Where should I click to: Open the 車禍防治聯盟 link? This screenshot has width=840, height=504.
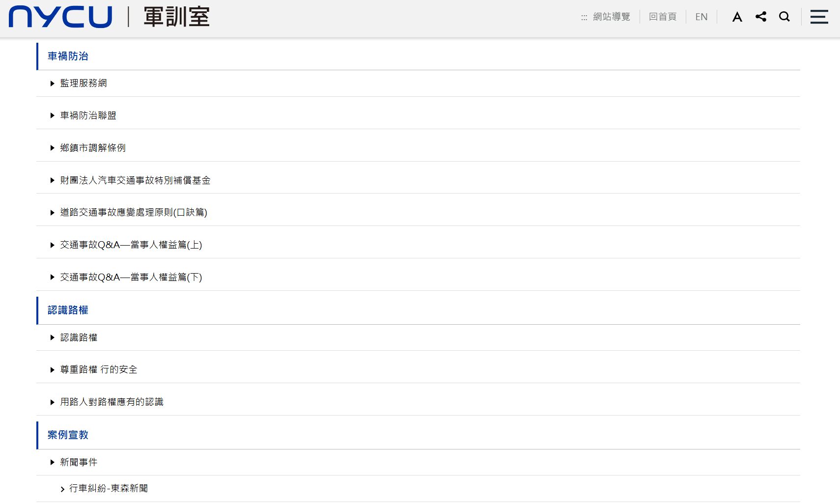[x=88, y=115]
